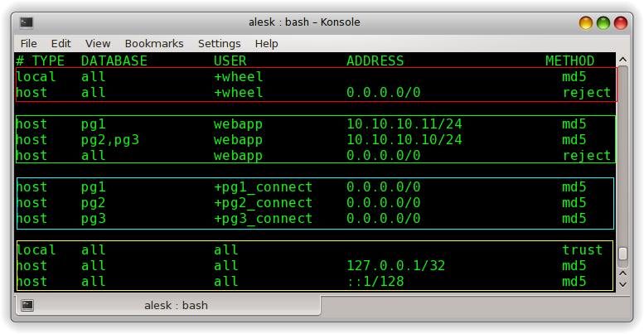The image size is (644, 334).
Task: Click the "::1/128" address in last row
Action: pyautogui.click(x=375, y=282)
